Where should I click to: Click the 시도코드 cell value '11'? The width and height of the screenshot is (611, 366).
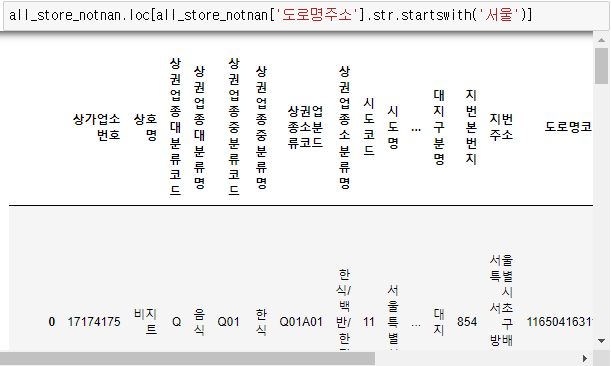coord(369,322)
